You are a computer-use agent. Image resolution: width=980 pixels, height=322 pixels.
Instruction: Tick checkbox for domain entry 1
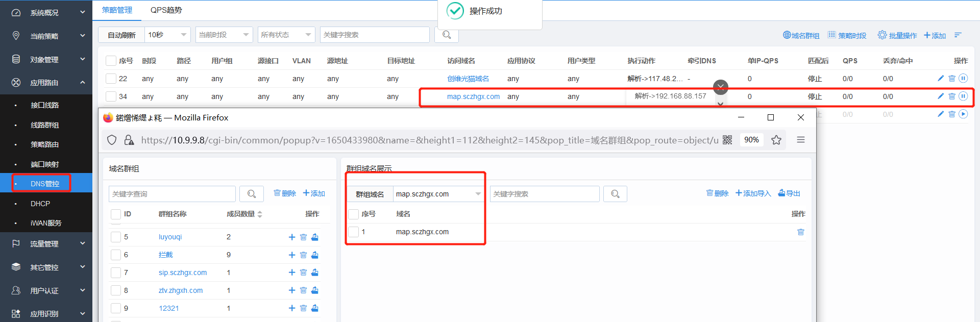[353, 232]
